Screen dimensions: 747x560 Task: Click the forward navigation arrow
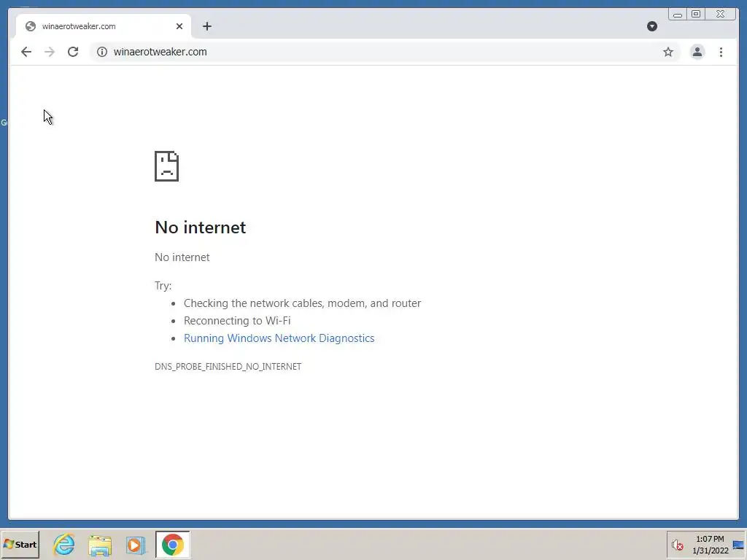(50, 52)
